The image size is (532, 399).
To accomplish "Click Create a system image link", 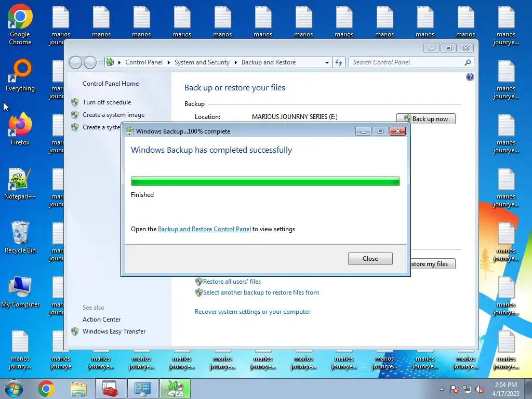I will pyautogui.click(x=113, y=115).
